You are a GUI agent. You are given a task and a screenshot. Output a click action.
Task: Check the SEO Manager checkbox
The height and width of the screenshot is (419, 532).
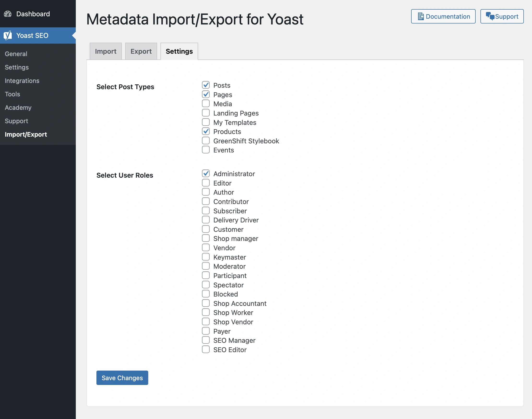tap(206, 340)
